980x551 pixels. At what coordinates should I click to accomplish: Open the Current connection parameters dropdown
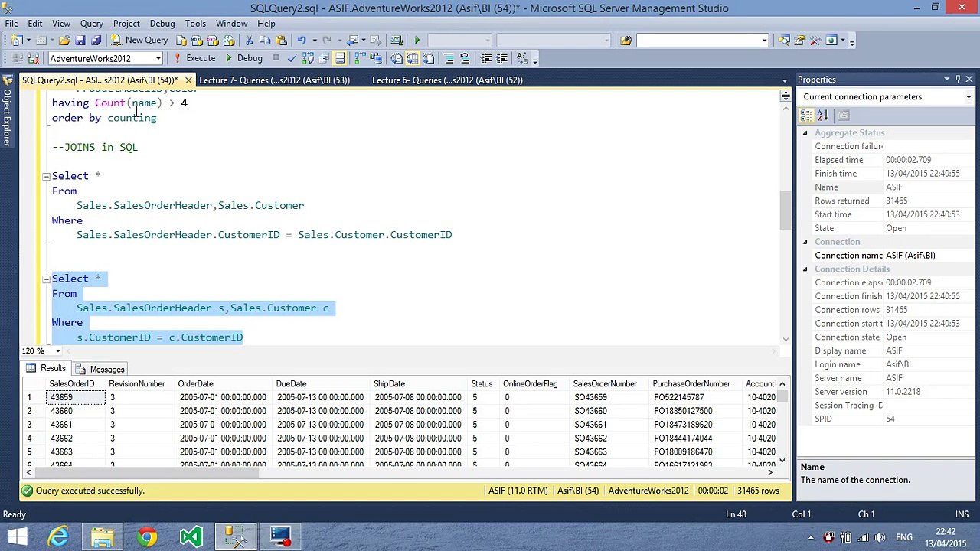pos(969,97)
